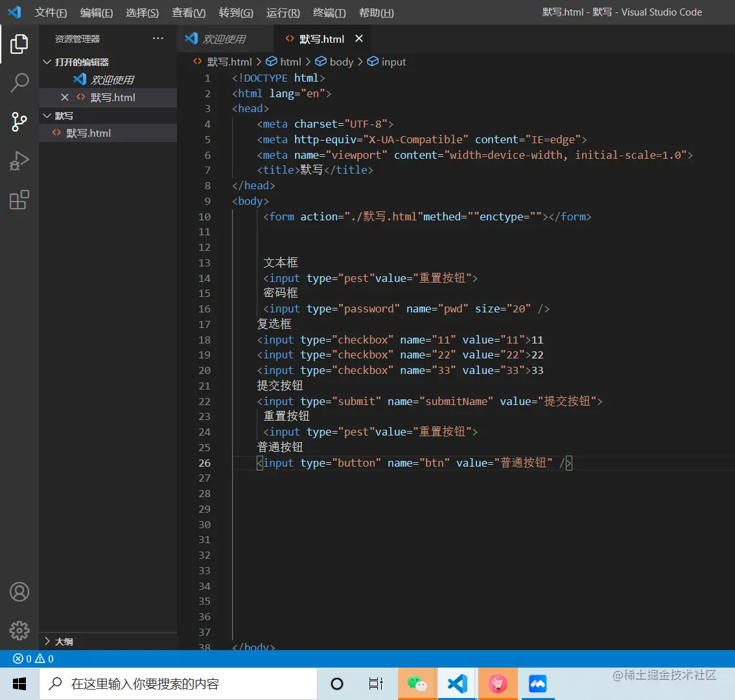Open the Accounts menu icon
The height and width of the screenshot is (700, 735).
[x=19, y=592]
